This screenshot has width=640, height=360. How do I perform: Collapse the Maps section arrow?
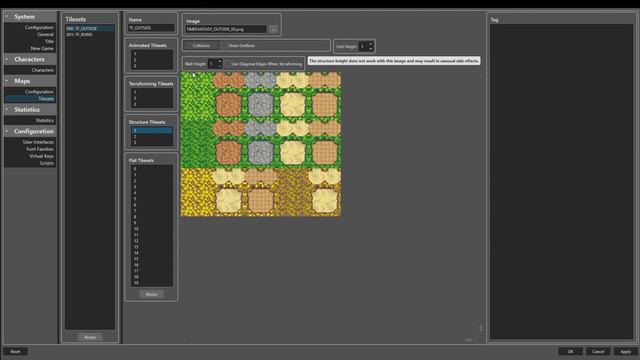point(7,81)
